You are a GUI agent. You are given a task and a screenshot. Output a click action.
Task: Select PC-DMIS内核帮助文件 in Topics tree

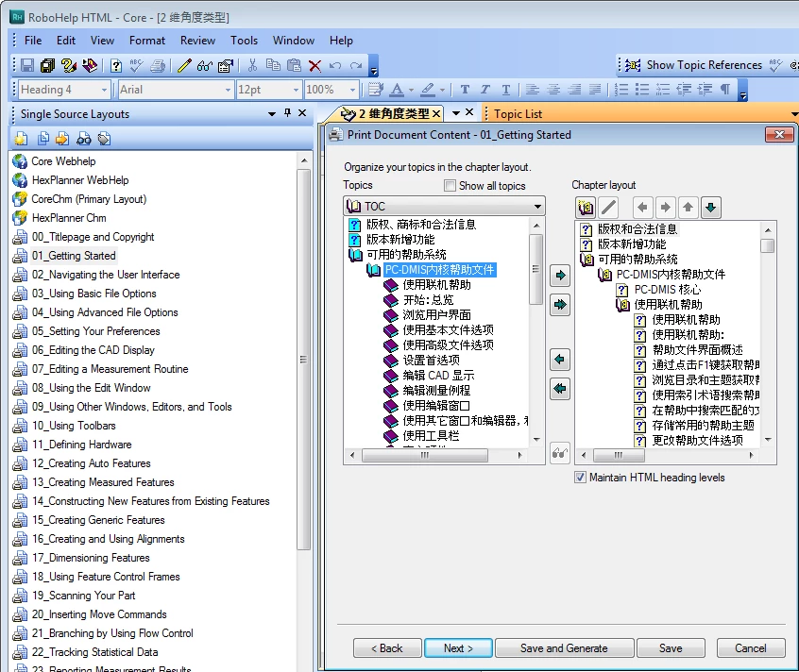439,270
